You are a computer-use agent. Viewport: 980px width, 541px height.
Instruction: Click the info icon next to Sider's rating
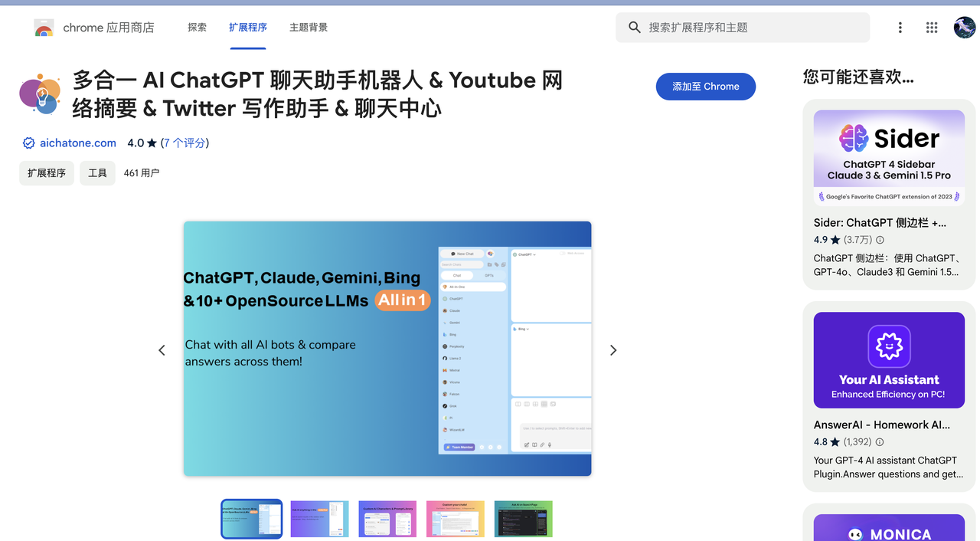pyautogui.click(x=880, y=240)
